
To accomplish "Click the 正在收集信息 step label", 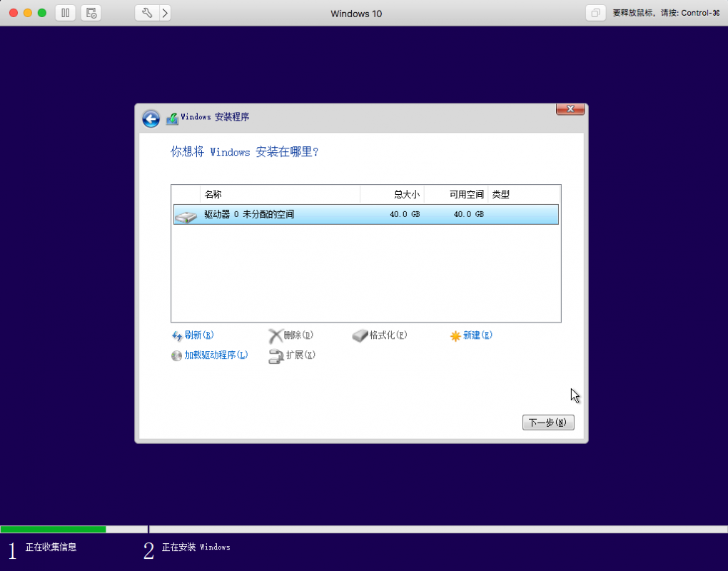I will coord(51,547).
